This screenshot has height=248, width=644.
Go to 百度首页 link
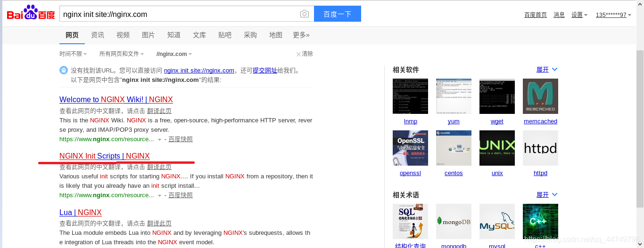pos(536,15)
